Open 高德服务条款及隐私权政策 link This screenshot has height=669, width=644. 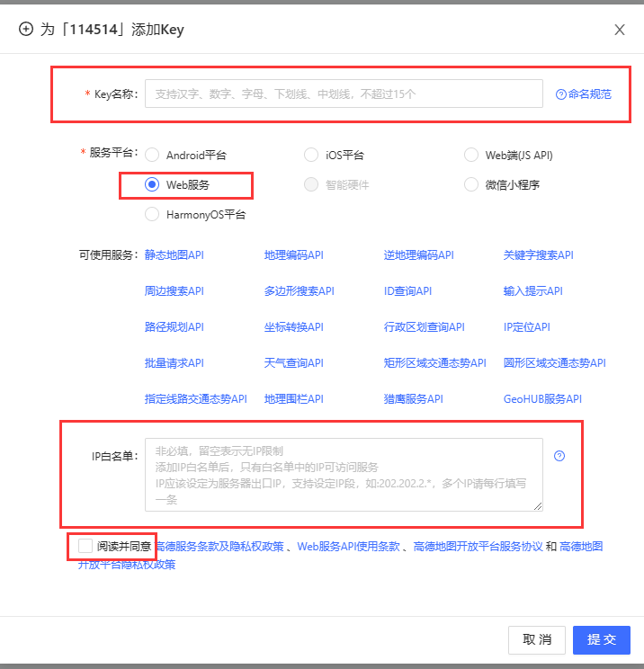[x=219, y=546]
